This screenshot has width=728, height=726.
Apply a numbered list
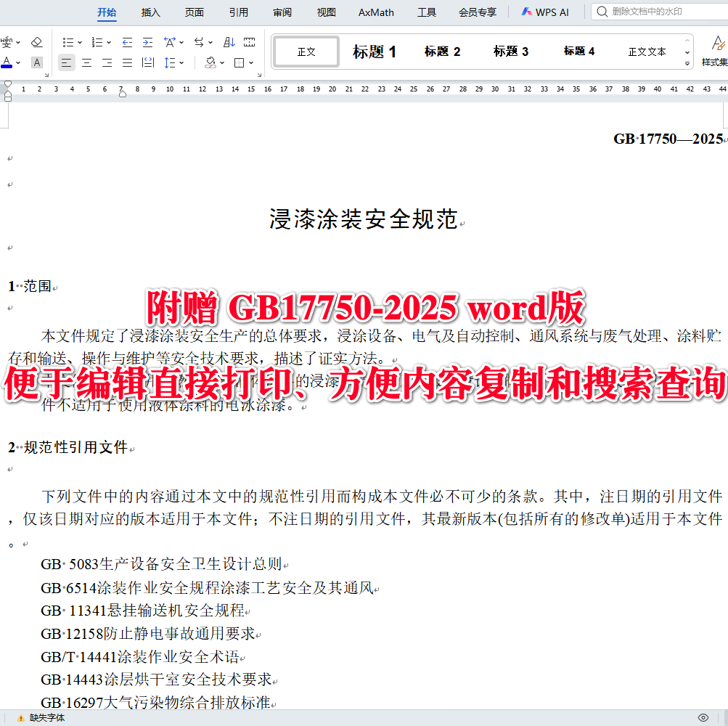coord(97,42)
